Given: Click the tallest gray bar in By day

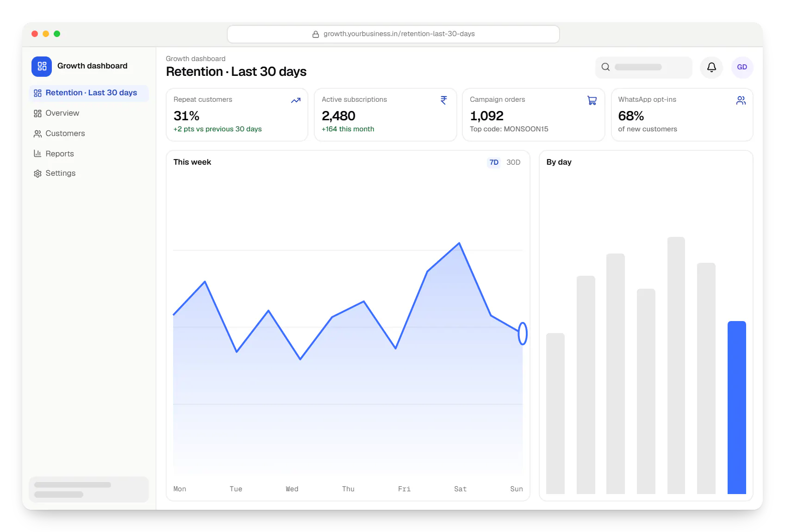Looking at the screenshot, I should 676,365.
